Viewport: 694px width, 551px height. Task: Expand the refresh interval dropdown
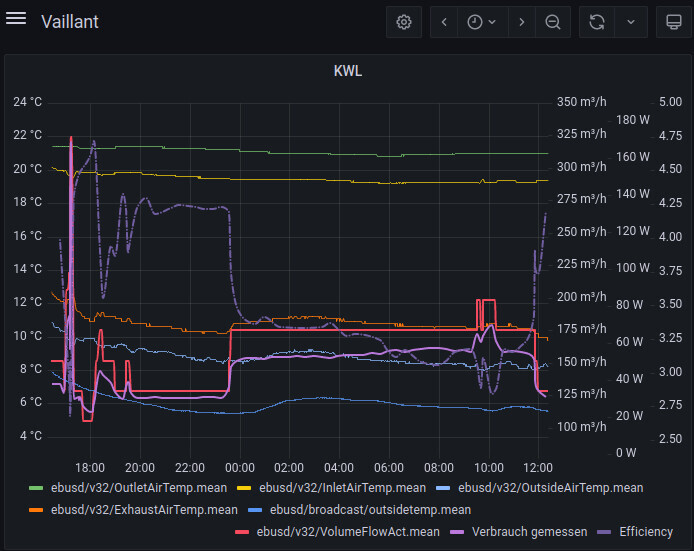click(630, 22)
